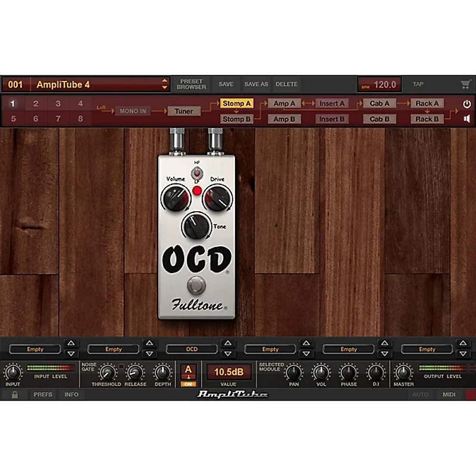Select the Amp A module
Screen dimensions: 476x476
click(284, 103)
